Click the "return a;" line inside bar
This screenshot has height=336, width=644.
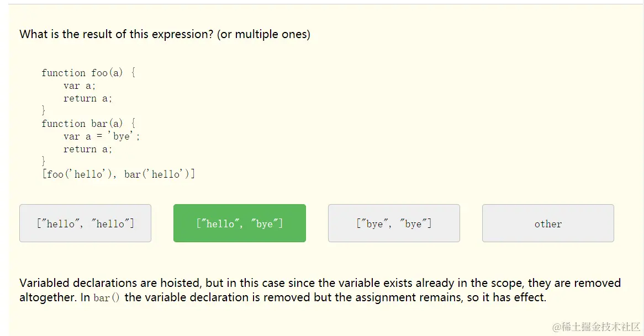[88, 149]
